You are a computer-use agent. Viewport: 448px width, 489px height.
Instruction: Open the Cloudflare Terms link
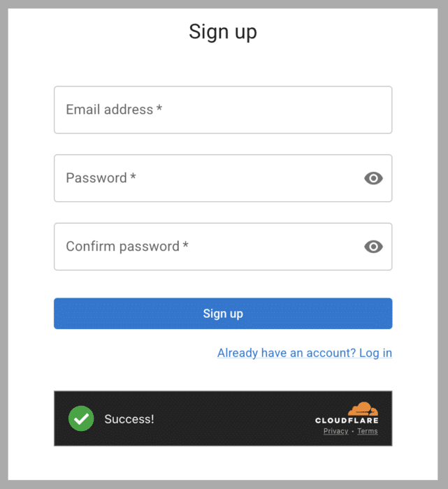[368, 431]
